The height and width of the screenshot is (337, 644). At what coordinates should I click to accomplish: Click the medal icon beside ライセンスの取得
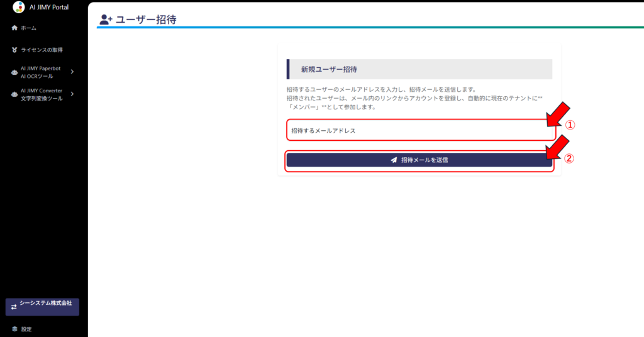tap(14, 50)
